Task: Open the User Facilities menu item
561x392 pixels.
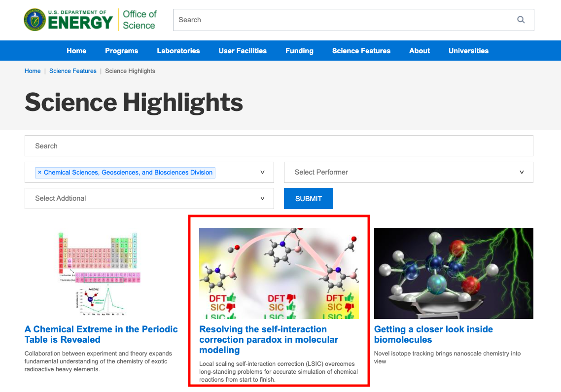Action: pyautogui.click(x=243, y=51)
